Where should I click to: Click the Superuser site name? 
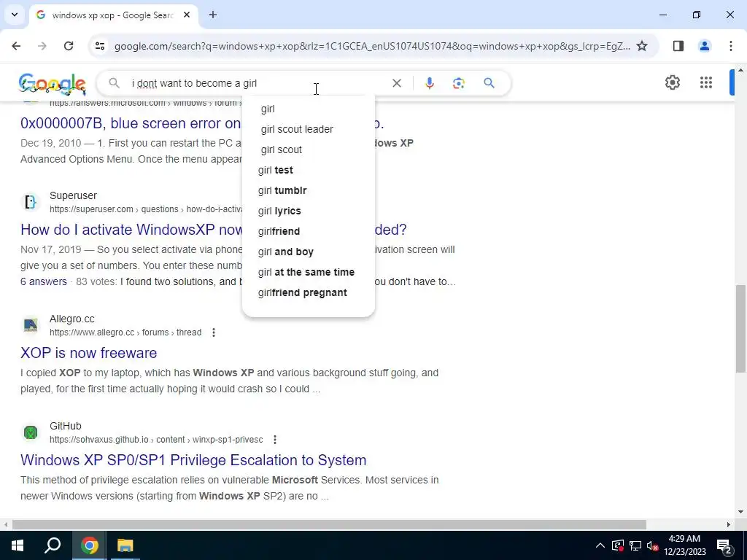click(x=73, y=195)
